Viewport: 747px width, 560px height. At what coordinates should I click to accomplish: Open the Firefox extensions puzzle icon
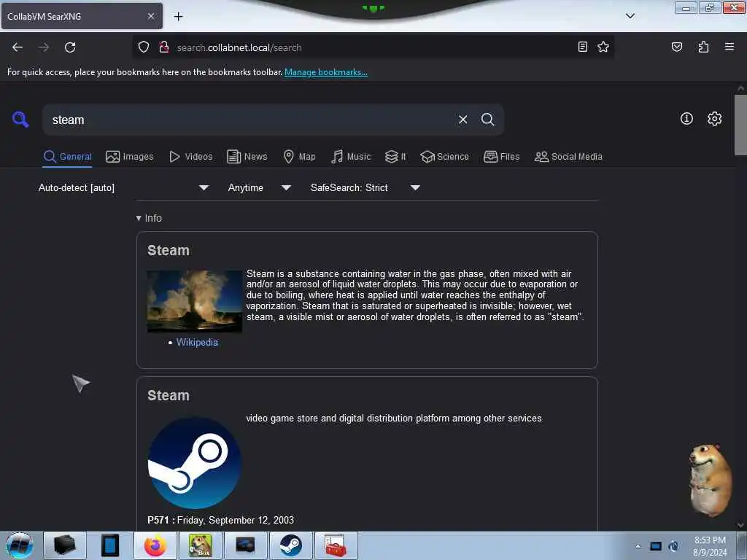point(703,47)
